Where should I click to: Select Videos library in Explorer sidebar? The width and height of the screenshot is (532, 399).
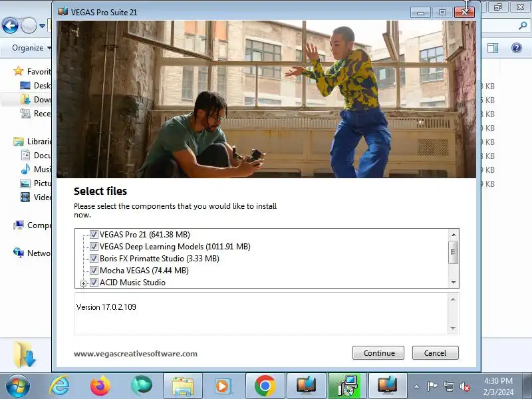[x=35, y=197]
